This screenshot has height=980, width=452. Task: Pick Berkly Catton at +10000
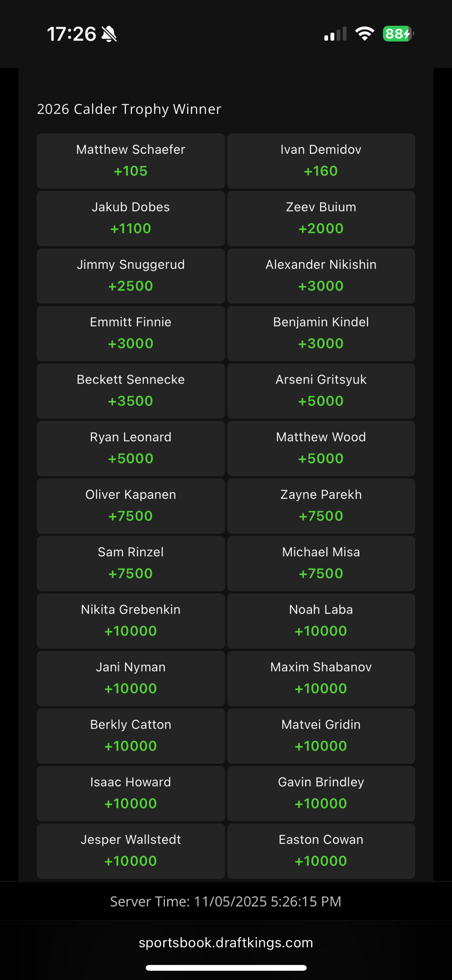point(130,736)
